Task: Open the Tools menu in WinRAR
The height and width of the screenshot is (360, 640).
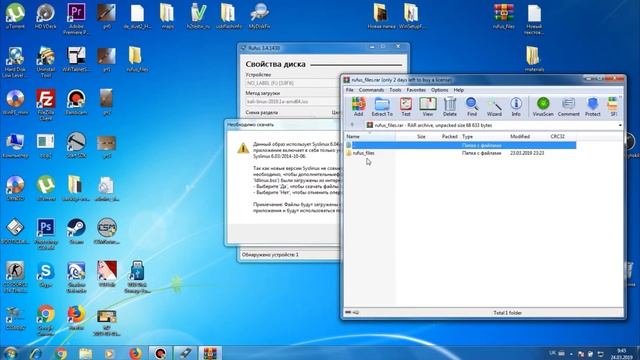Action: [x=395, y=90]
